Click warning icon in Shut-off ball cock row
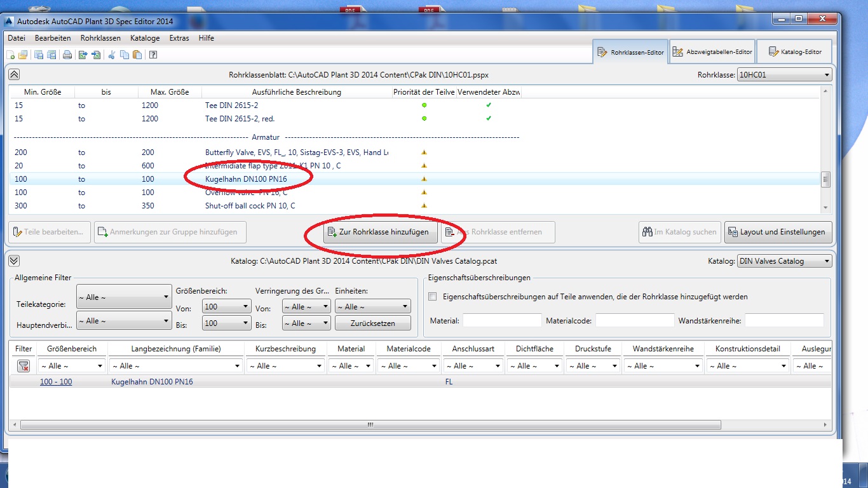The image size is (868, 488). tap(424, 206)
